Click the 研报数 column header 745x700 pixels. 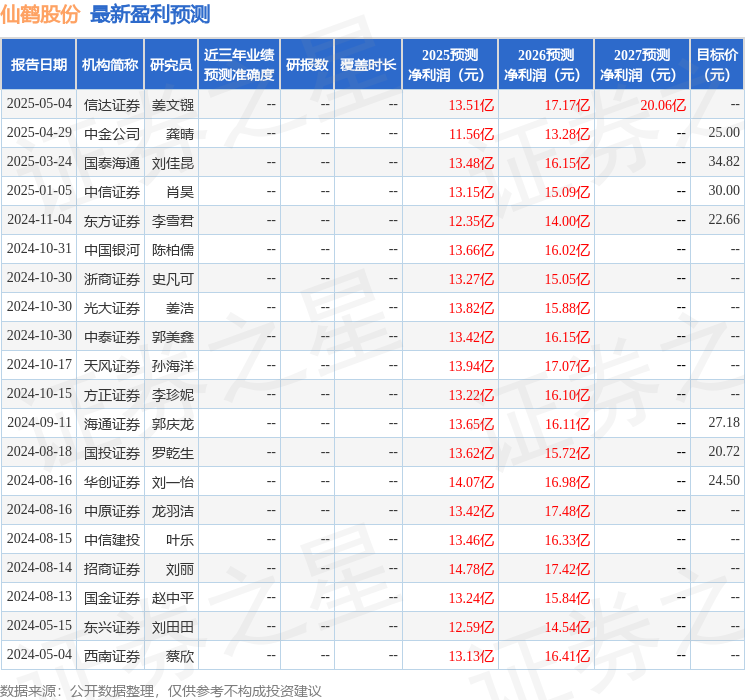(x=307, y=64)
